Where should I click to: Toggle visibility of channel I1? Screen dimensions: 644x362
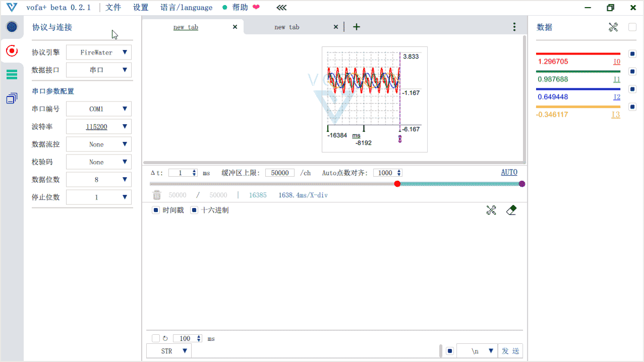[632, 71]
